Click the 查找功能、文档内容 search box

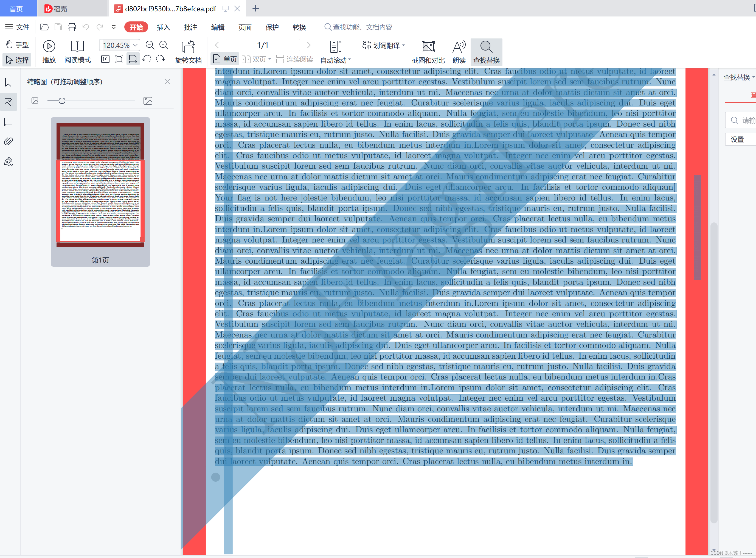point(358,27)
